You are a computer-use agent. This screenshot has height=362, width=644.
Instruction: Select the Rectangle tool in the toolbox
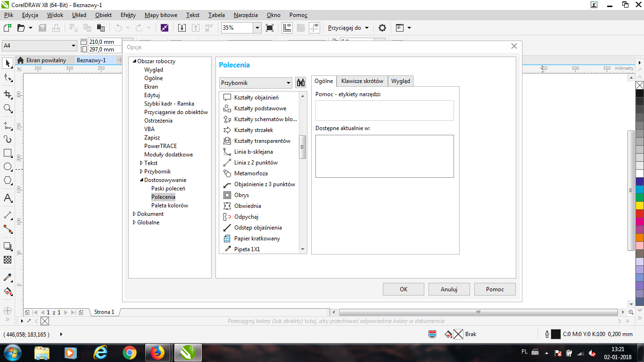pyautogui.click(x=8, y=153)
